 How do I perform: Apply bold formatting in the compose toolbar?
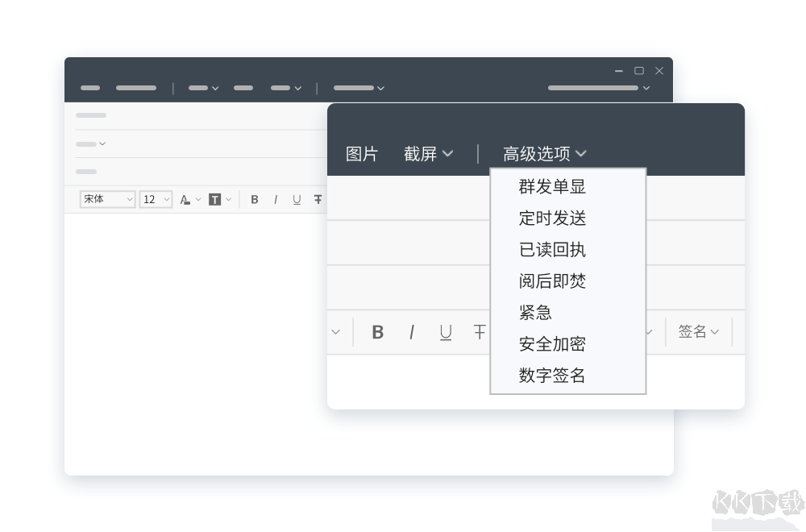[x=255, y=199]
